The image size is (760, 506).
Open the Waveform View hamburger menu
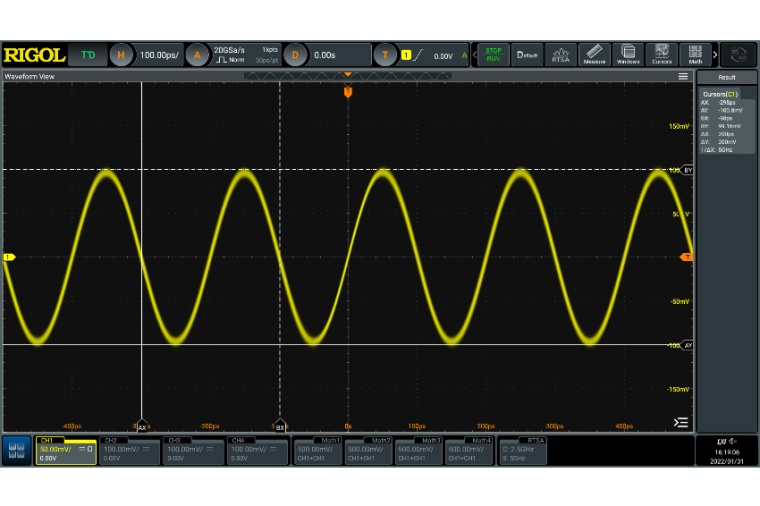click(x=683, y=76)
